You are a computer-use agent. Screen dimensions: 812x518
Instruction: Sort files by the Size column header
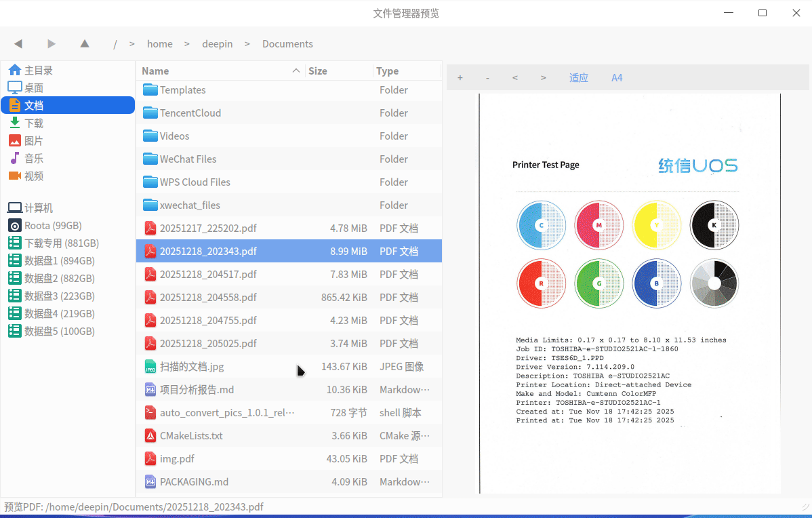pyautogui.click(x=339, y=71)
